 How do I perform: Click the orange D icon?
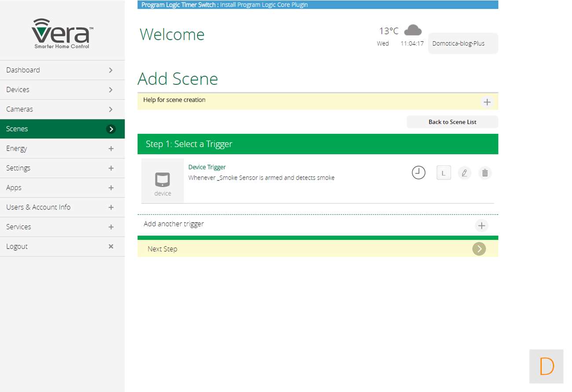[x=546, y=366]
